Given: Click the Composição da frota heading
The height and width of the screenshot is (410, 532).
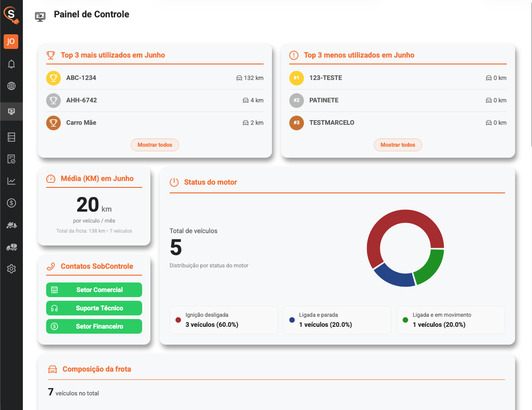Looking at the screenshot, I should (97, 369).
